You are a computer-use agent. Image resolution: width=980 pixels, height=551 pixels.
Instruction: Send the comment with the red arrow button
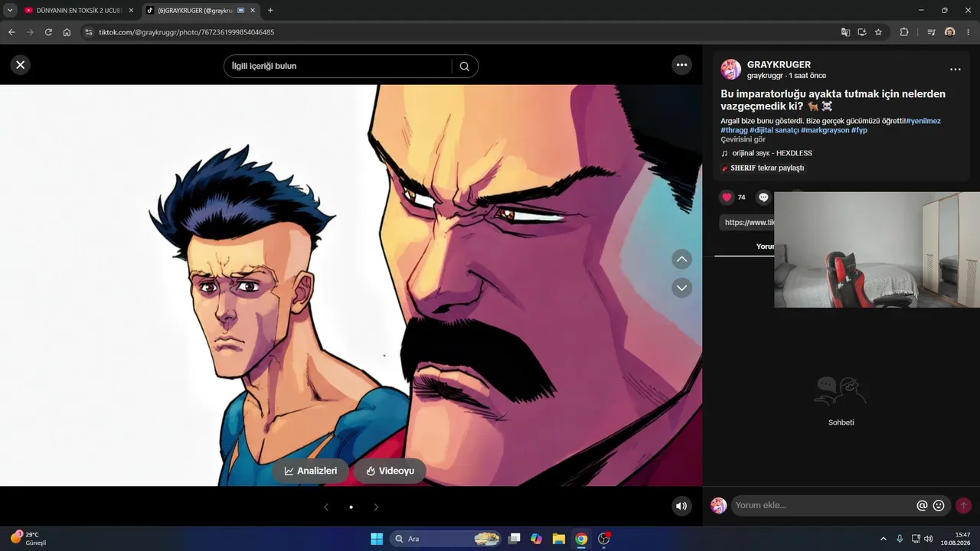coord(963,505)
